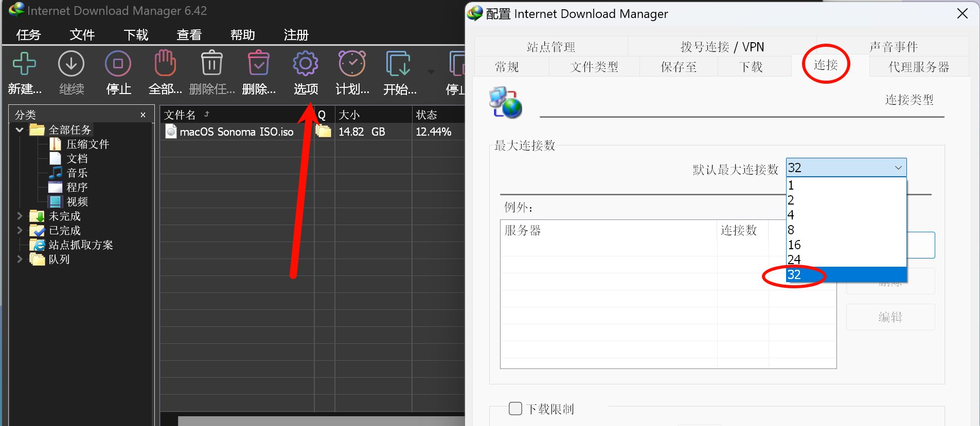Click the 继续 resume download icon
The image size is (980, 426).
pos(71,64)
